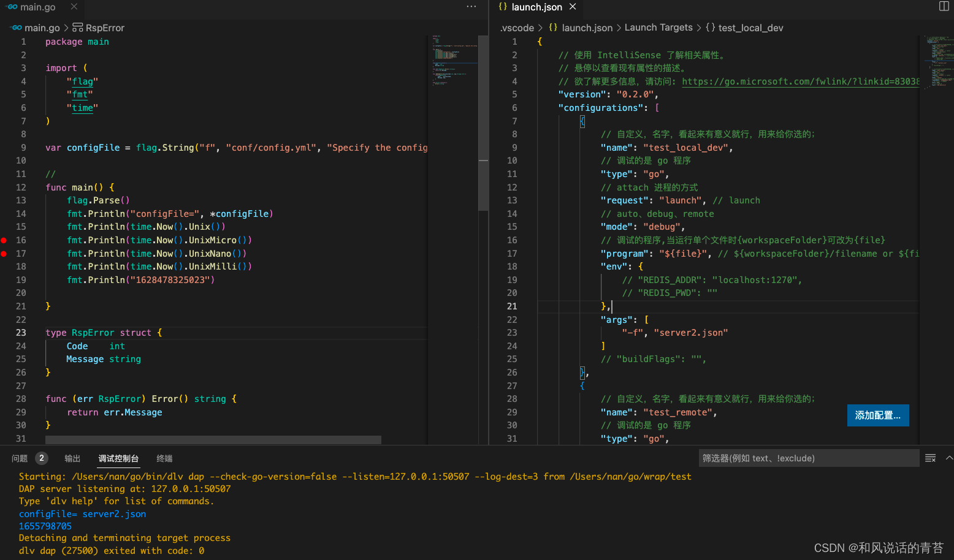
Task: Select the launch.json editor tab
Action: pos(536,7)
